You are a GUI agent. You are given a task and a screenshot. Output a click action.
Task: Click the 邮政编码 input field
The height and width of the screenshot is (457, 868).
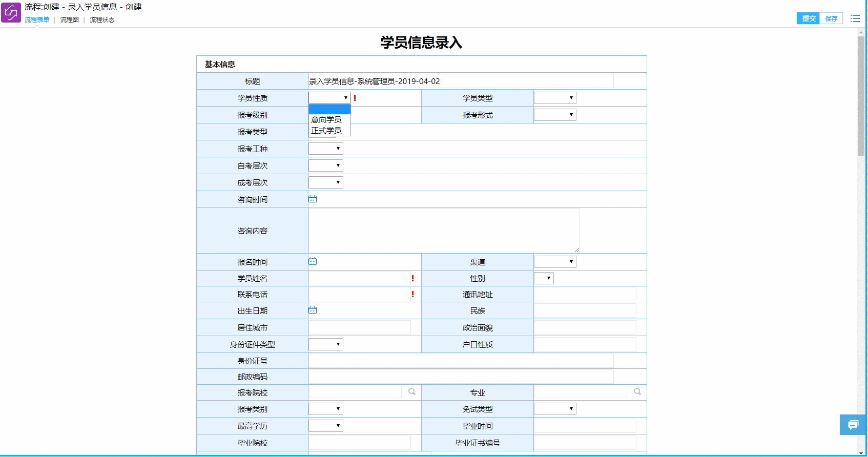click(461, 377)
